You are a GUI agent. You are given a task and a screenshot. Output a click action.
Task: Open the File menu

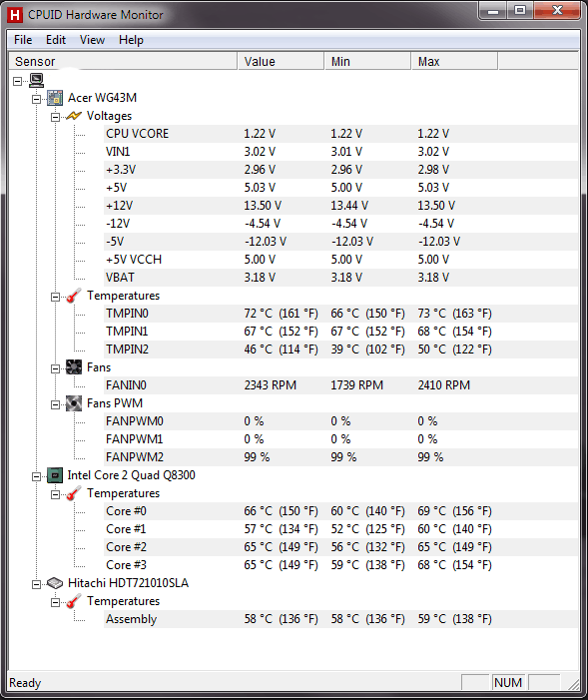point(23,40)
